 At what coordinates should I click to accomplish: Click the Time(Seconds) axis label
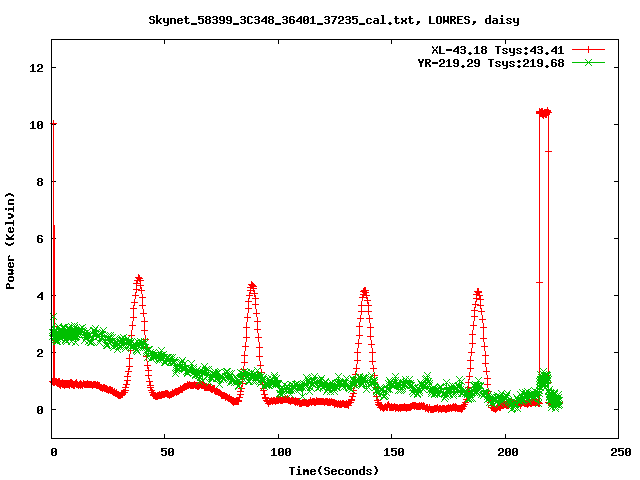point(334,471)
